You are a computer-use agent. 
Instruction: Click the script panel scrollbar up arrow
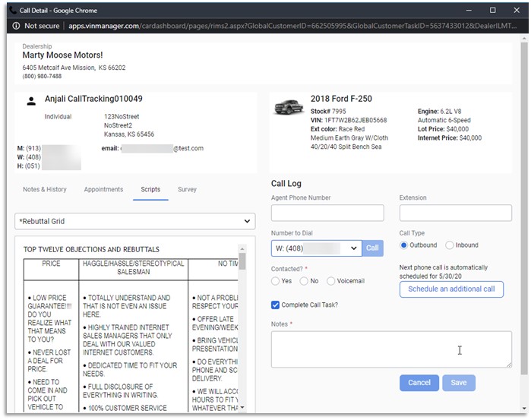(242, 249)
